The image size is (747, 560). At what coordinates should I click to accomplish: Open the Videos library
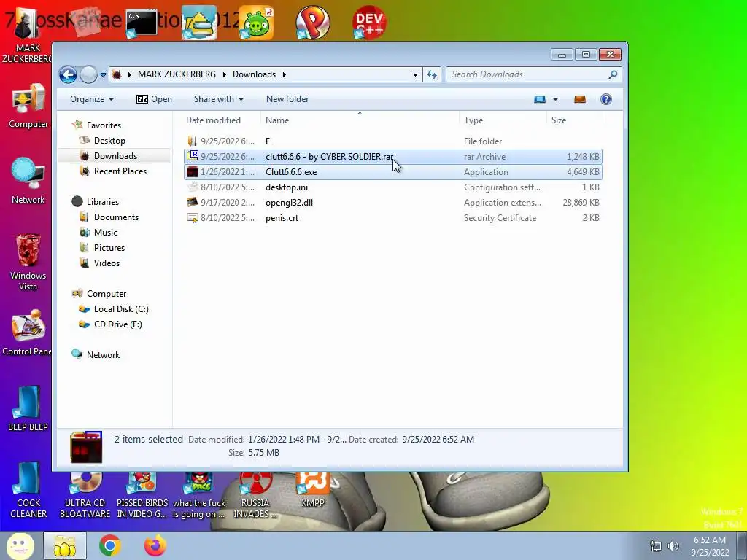click(x=107, y=262)
